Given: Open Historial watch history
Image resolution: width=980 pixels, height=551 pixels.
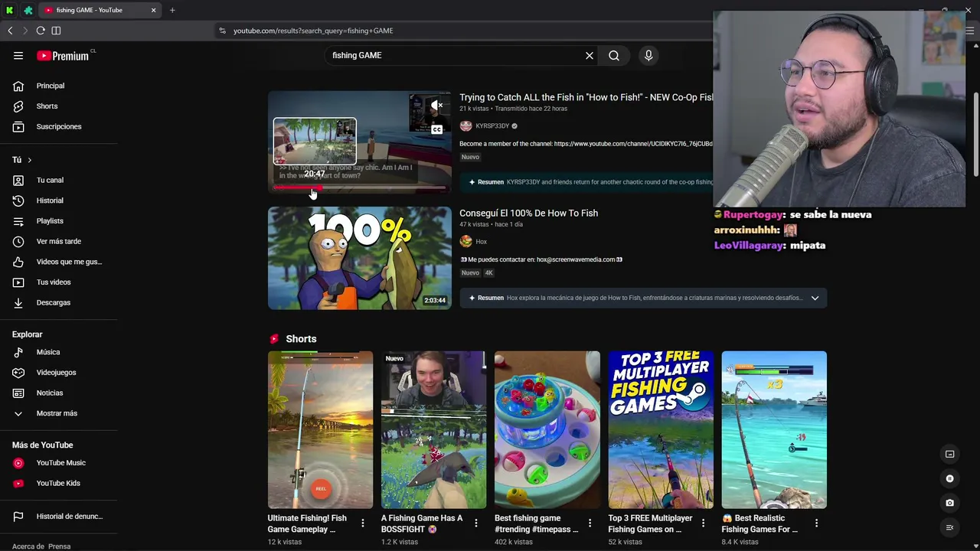Looking at the screenshot, I should (x=50, y=201).
